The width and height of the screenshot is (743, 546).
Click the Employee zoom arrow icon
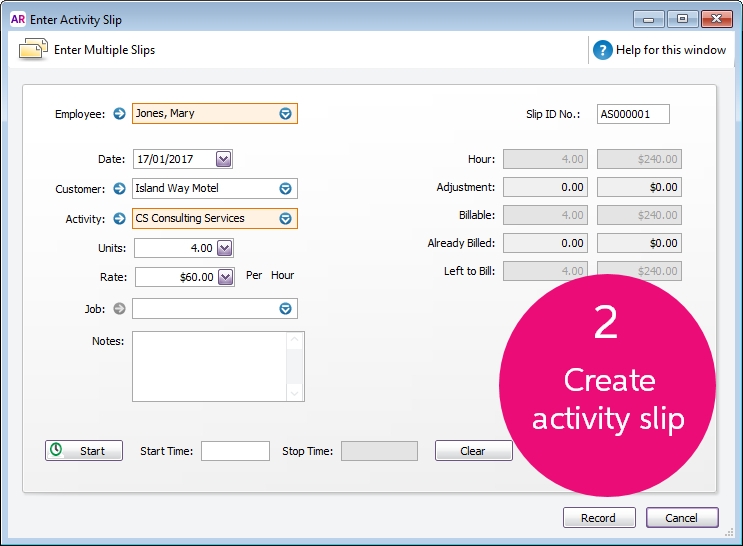point(119,114)
